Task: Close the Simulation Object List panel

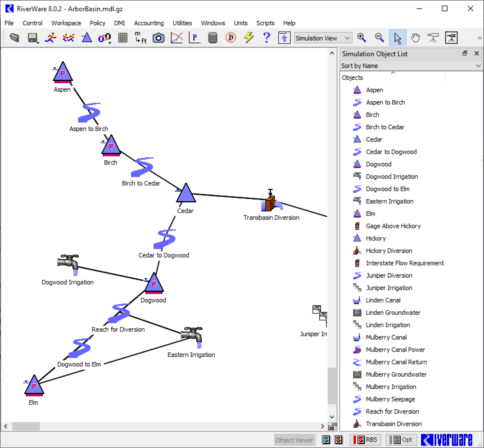Action: click(x=477, y=54)
